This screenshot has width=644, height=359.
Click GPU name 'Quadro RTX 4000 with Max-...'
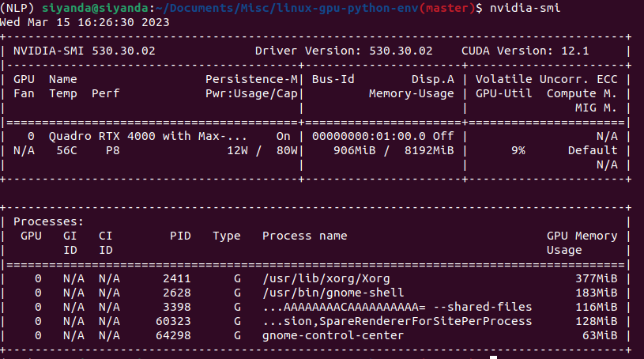click(x=148, y=136)
